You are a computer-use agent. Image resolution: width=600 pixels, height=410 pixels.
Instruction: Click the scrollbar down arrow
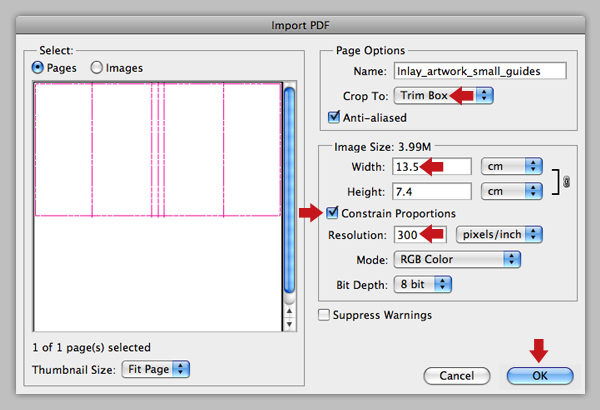point(289,324)
